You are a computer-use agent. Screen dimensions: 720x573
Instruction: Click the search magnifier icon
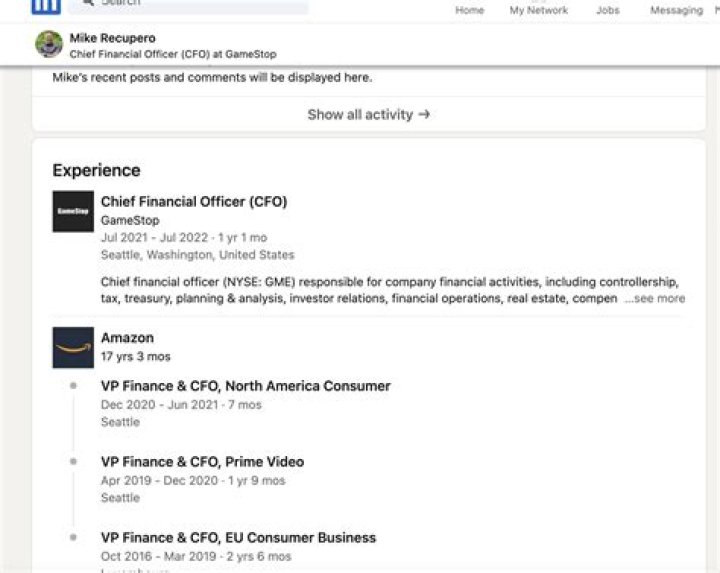(87, 3)
